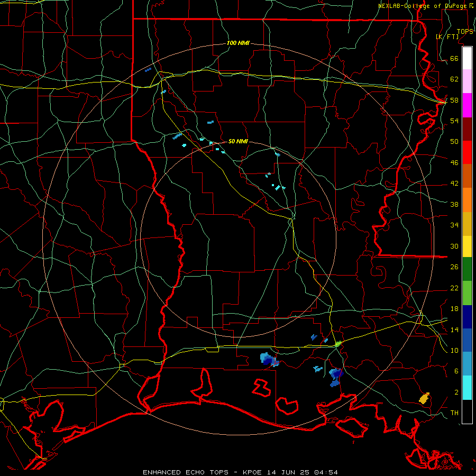Click the legend value '10'
This screenshot has height=476, width=476.
click(454, 350)
